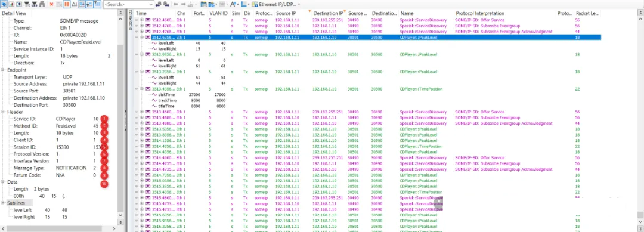Click the forward navigation arrow icon

[183, 4]
